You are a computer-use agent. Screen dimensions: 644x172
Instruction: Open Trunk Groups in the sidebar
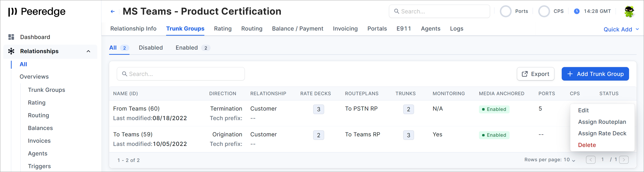pyautogui.click(x=46, y=90)
